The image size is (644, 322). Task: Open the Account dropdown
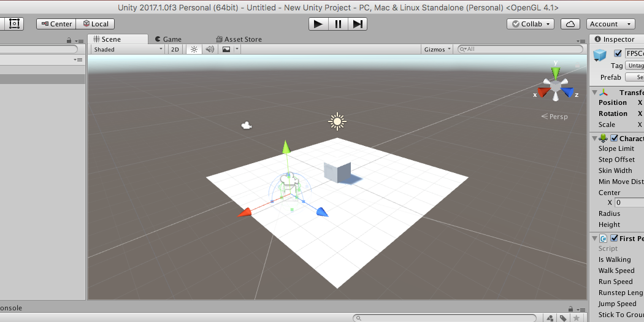[610, 24]
